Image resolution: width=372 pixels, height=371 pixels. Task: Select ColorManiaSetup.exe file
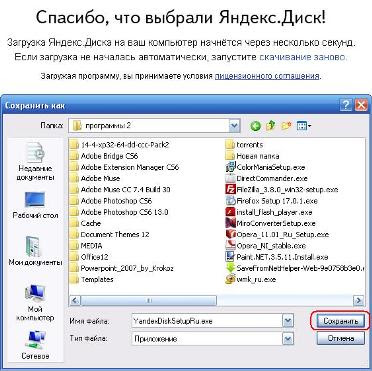[x=265, y=167]
